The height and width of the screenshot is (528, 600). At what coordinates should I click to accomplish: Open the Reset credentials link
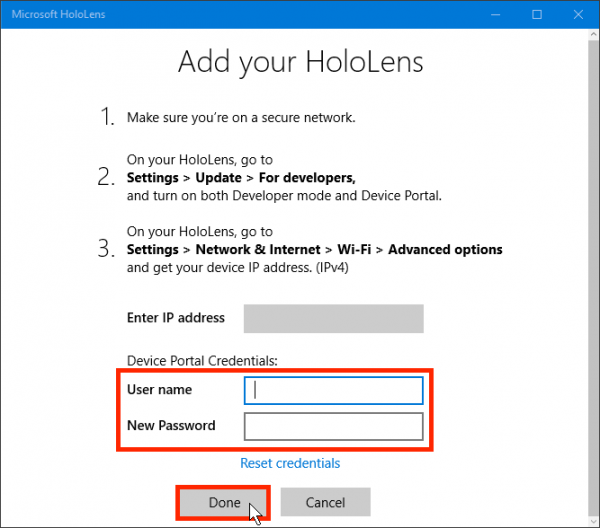(290, 463)
